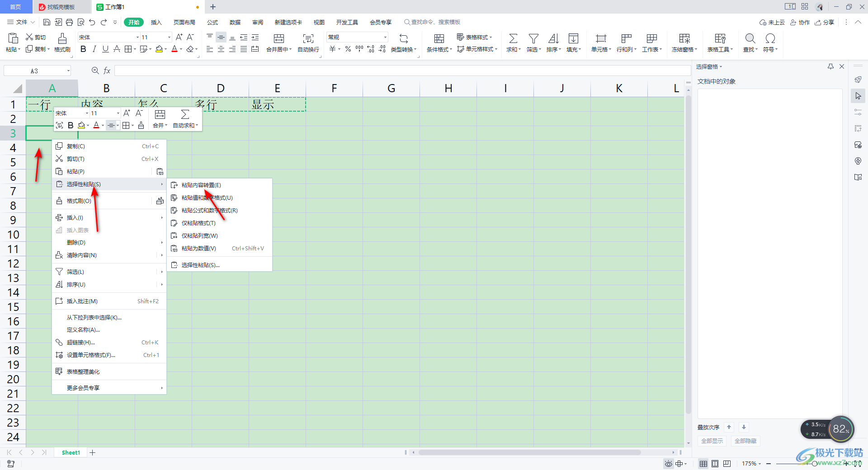Click the font color swatch in ribbon

[x=175, y=49]
